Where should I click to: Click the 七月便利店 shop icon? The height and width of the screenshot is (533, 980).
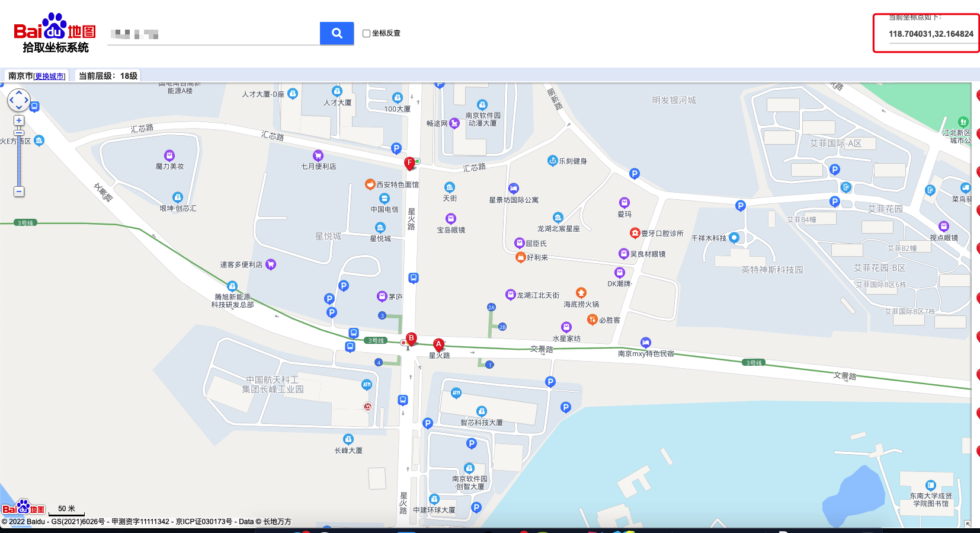318,156
